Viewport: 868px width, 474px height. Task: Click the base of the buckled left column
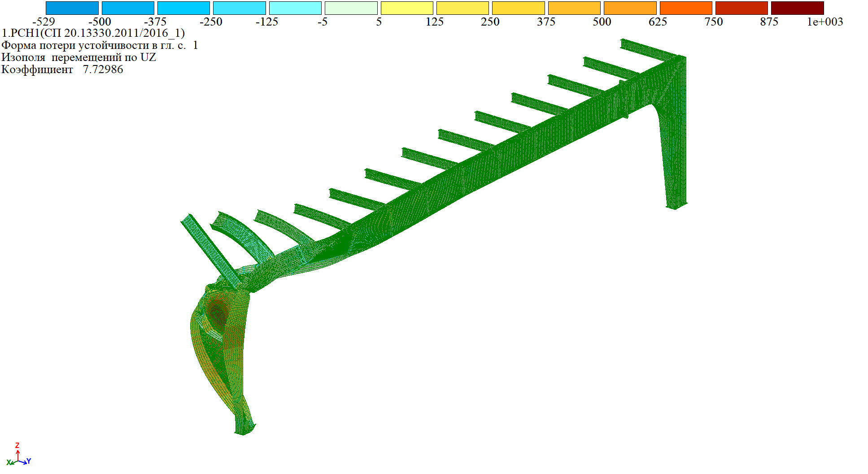(x=244, y=428)
